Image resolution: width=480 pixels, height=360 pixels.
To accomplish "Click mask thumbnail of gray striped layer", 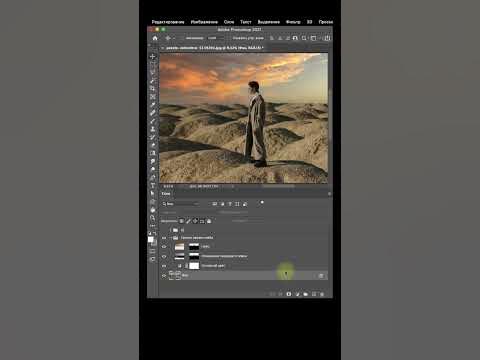I will [x=194, y=256].
